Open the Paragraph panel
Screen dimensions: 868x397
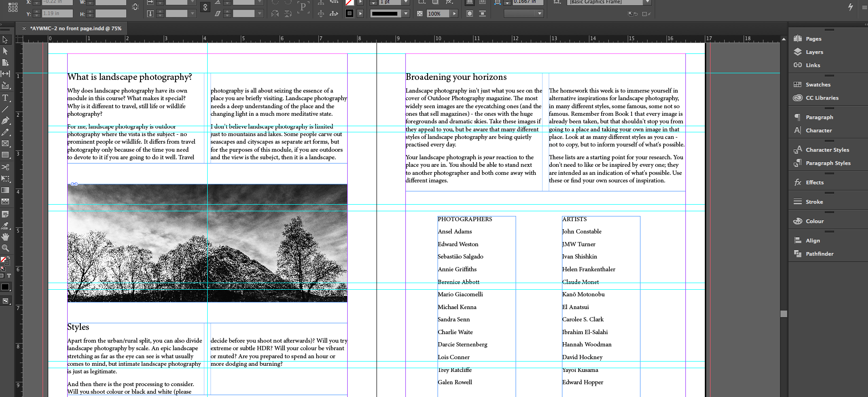(819, 117)
